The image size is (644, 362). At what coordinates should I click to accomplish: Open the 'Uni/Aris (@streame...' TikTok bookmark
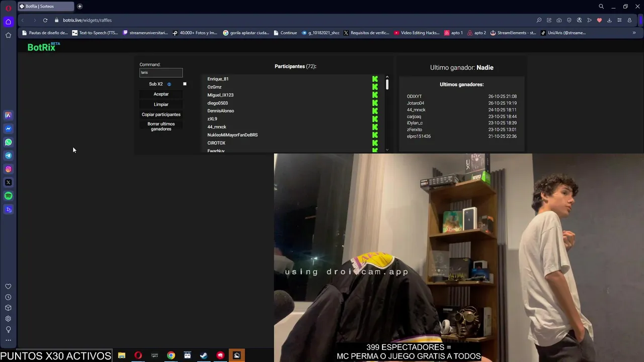[563, 33]
